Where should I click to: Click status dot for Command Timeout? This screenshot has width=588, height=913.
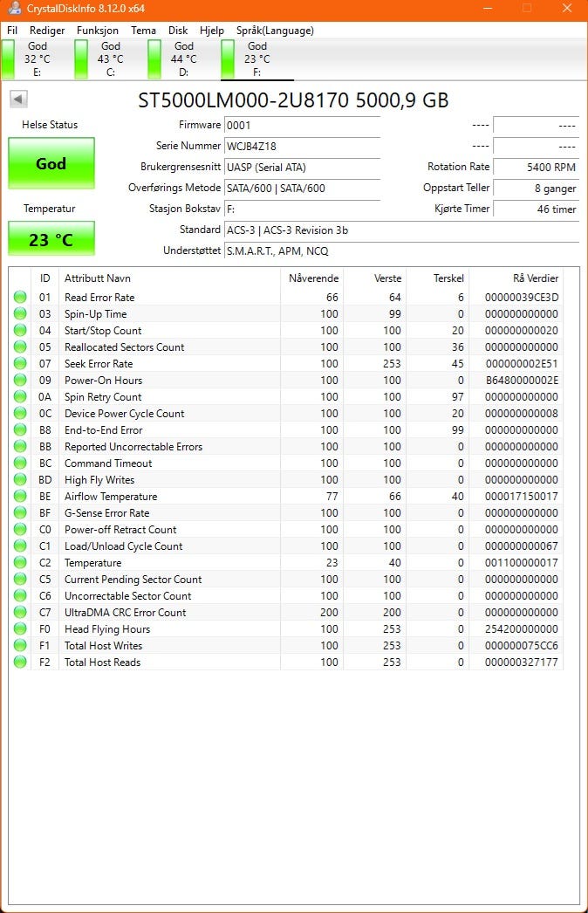pos(20,463)
